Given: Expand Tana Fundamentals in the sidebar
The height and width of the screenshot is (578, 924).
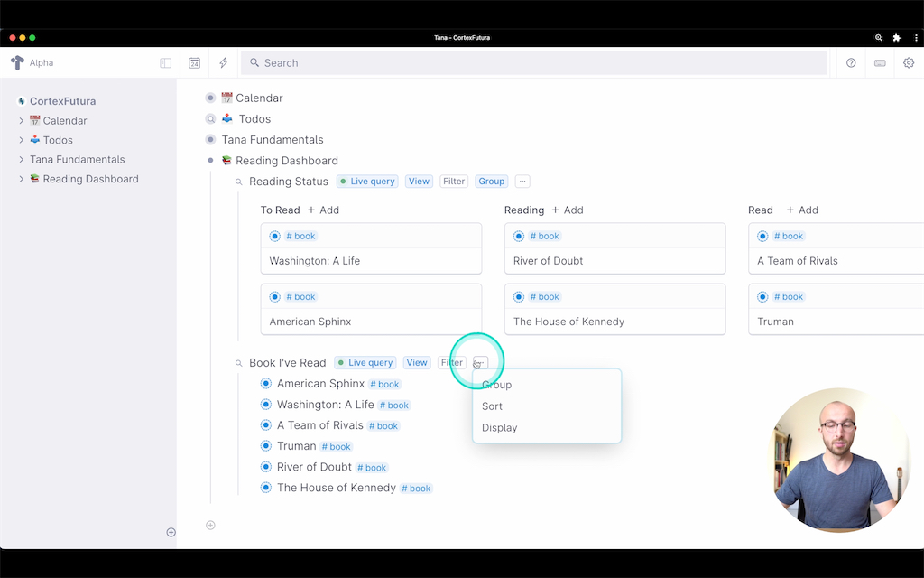Looking at the screenshot, I should (x=22, y=160).
